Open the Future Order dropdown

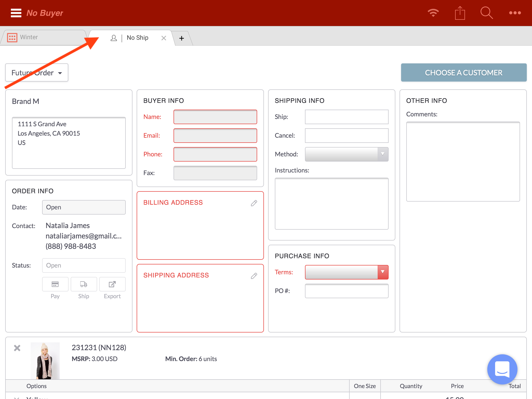point(37,72)
